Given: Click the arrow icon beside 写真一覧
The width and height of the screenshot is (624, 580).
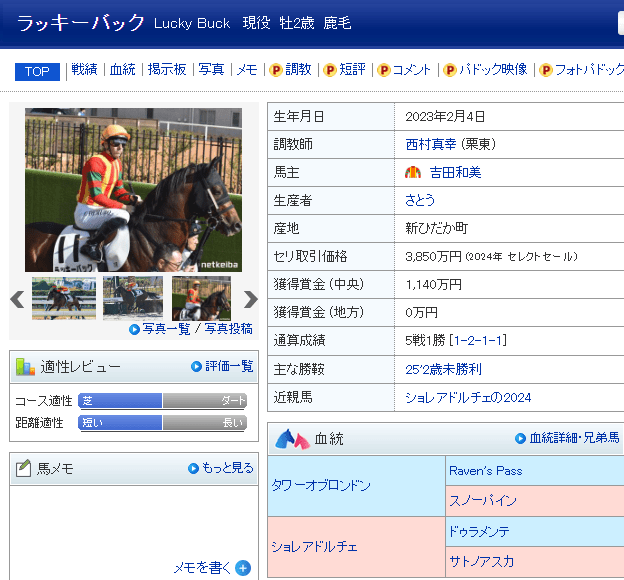Looking at the screenshot, I should [135, 330].
